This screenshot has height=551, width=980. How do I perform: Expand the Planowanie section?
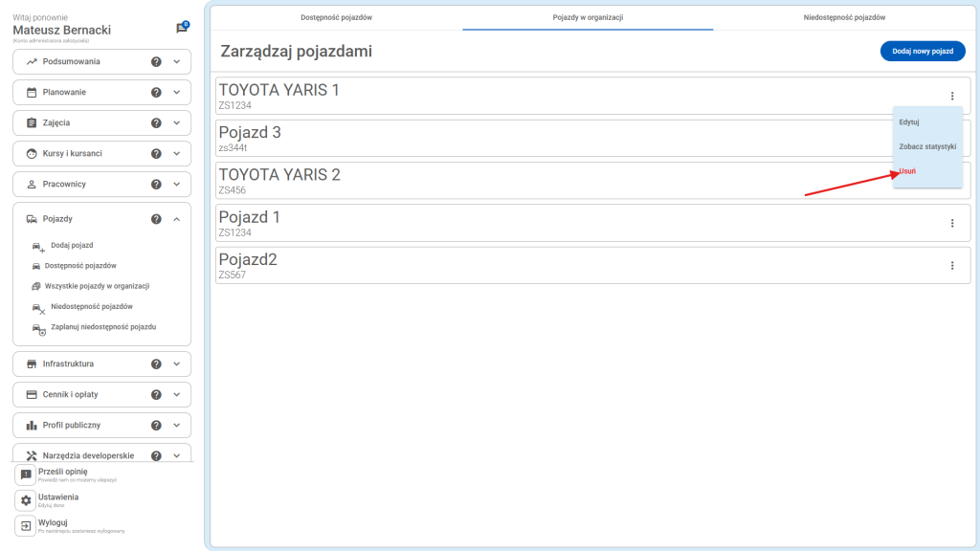[176, 93]
